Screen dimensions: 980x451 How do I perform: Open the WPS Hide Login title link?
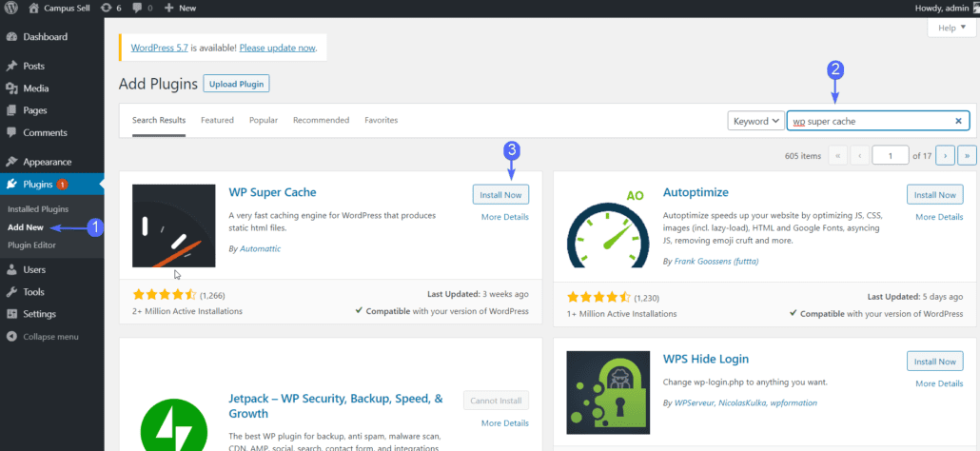tap(706, 359)
